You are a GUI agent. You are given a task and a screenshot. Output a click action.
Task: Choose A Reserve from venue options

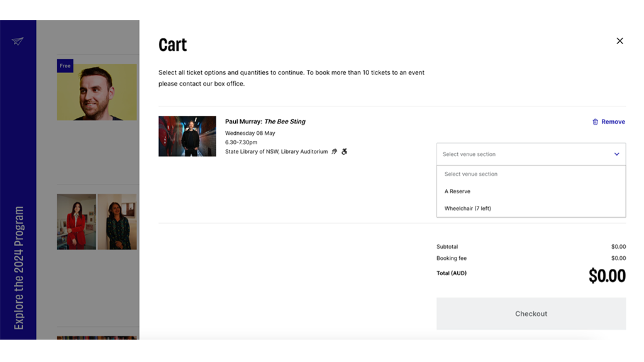click(x=457, y=191)
